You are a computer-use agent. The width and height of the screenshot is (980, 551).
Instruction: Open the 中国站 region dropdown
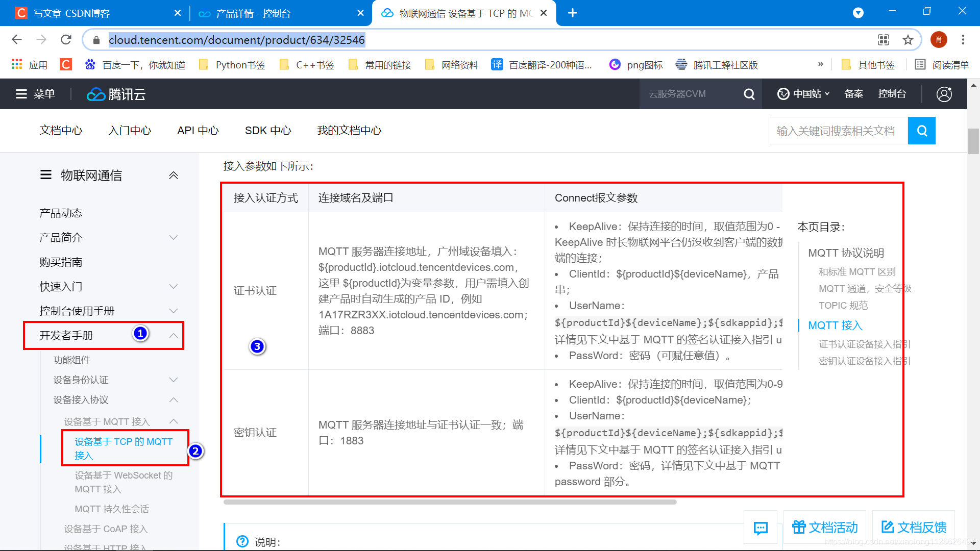804,94
